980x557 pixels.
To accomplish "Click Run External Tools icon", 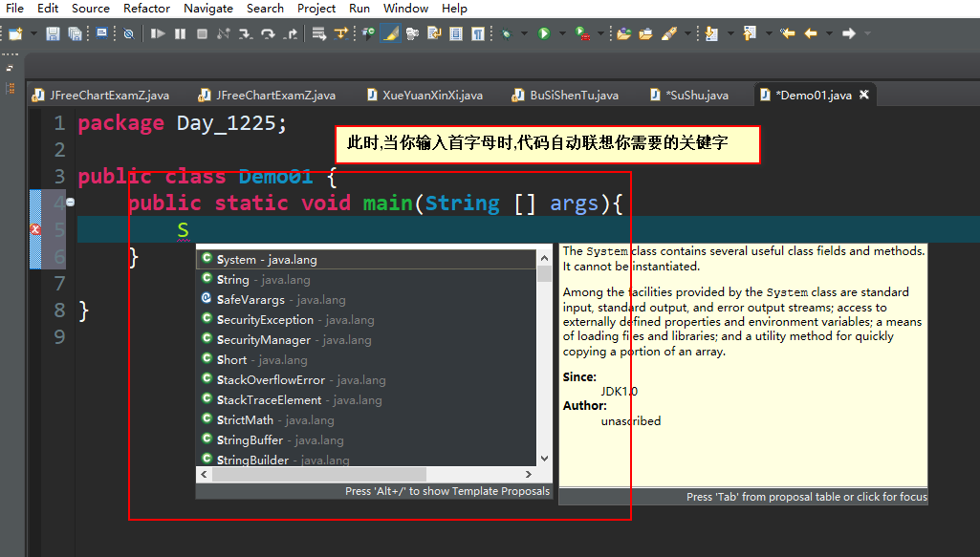I will pos(582,33).
